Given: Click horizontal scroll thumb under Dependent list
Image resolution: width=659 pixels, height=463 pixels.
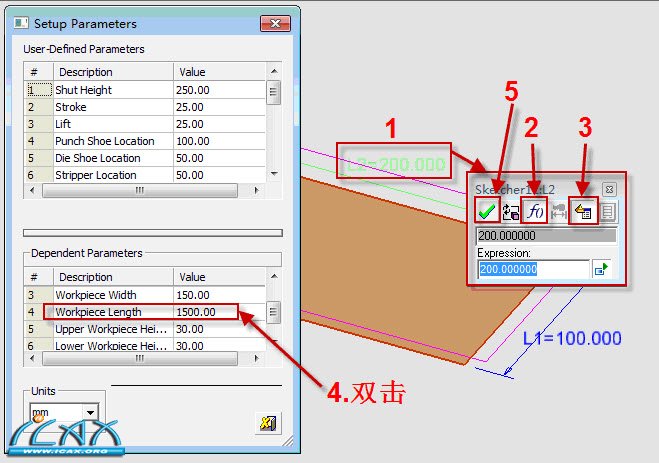Looking at the screenshot, I should 140,358.
